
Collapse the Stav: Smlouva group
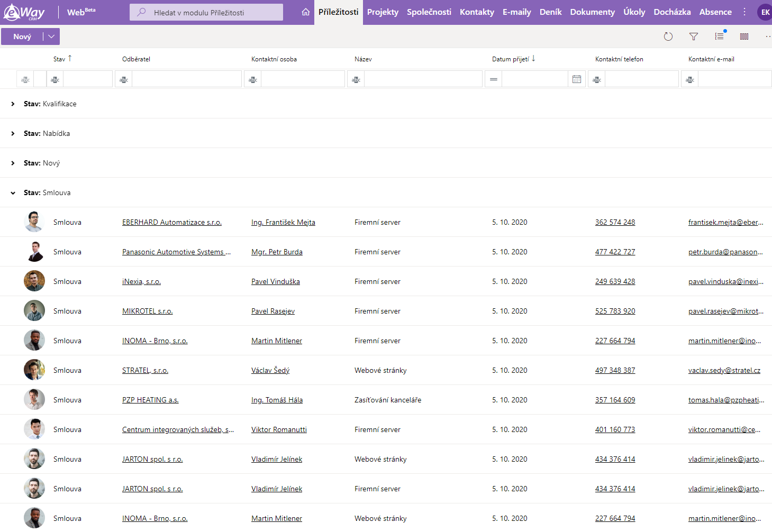pyautogui.click(x=13, y=193)
